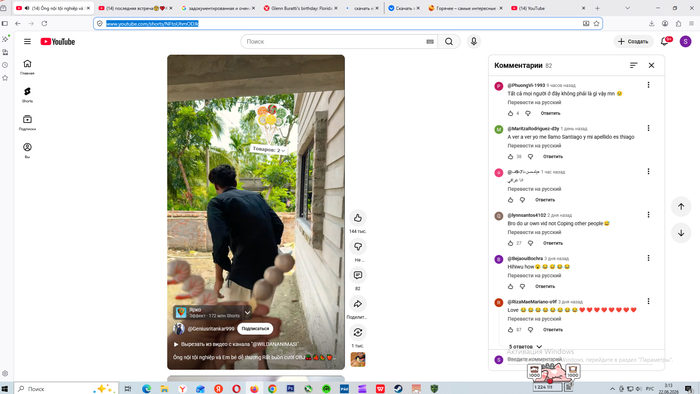700x394 pixels.
Task: Switch to the задокументированная tab
Action: pos(218,8)
